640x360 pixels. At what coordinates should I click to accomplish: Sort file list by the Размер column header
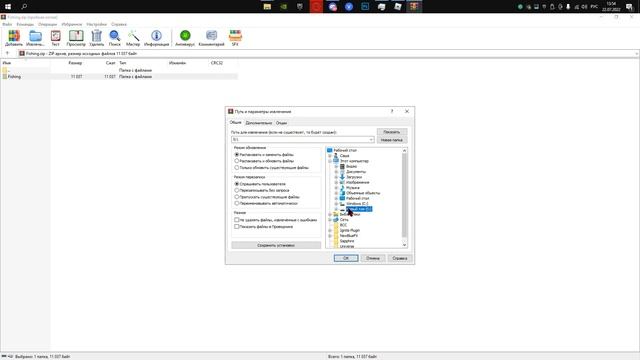tap(75, 63)
